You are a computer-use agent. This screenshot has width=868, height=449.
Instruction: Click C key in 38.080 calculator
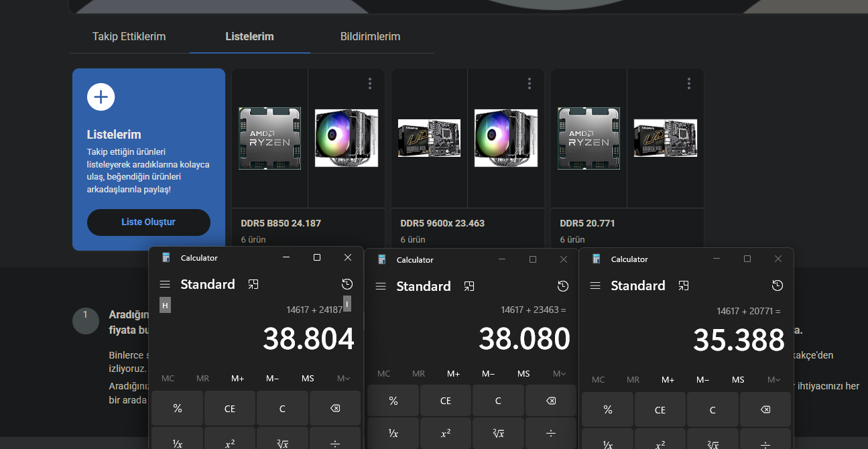498,401
